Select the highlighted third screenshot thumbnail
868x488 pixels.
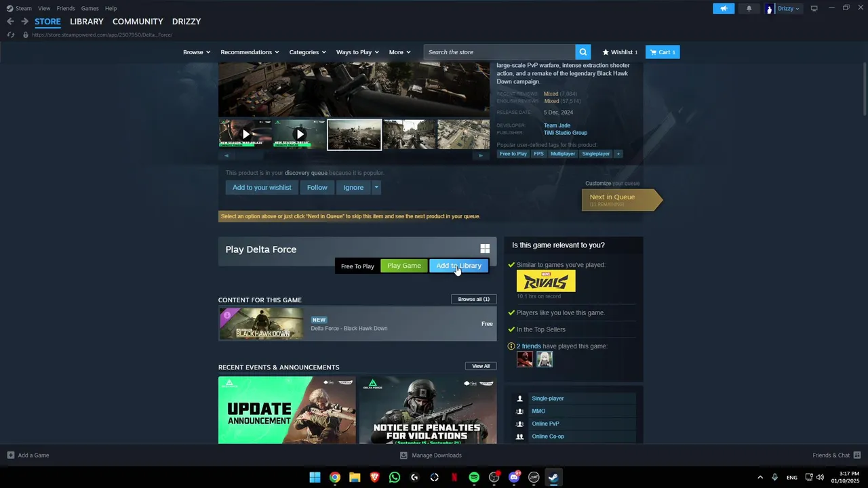354,134
